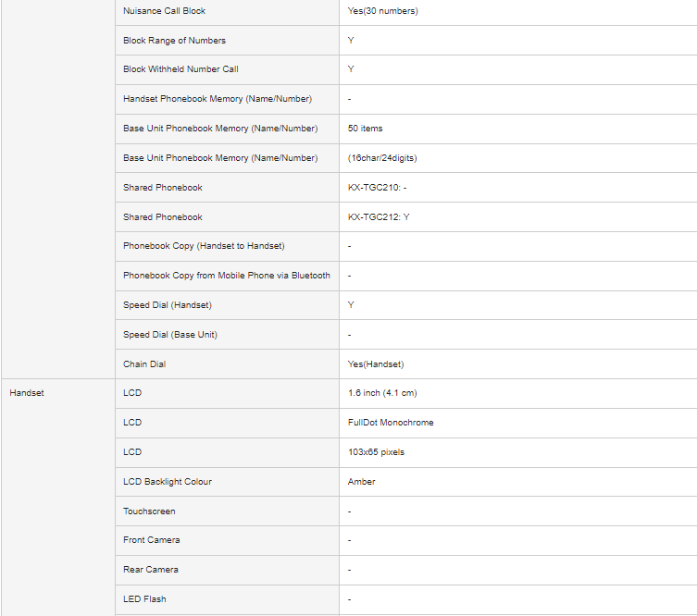The height and width of the screenshot is (616, 697).
Task: Click Phonebook Copy (Handset to Handset) label
Action: click(204, 246)
